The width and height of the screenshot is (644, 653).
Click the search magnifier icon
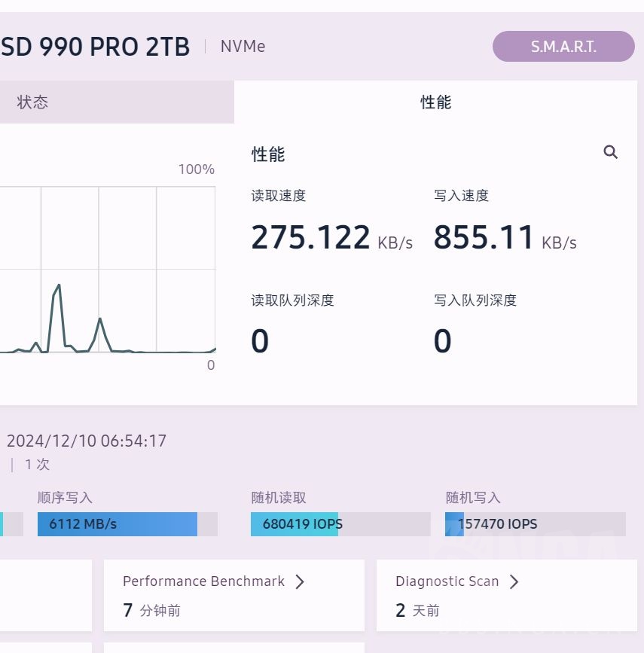click(x=610, y=152)
